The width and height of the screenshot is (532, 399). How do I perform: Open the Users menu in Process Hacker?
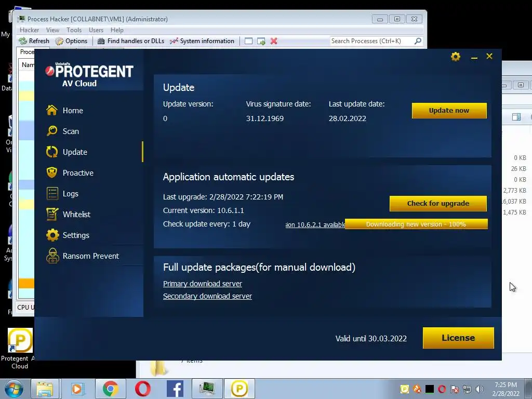(96, 30)
